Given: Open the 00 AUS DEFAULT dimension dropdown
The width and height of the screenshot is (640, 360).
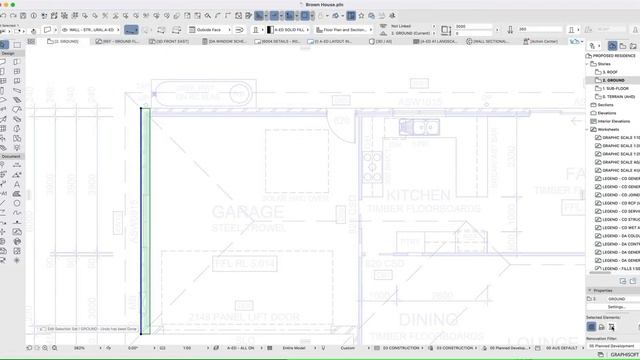Looking at the screenshot, I should (561, 348).
